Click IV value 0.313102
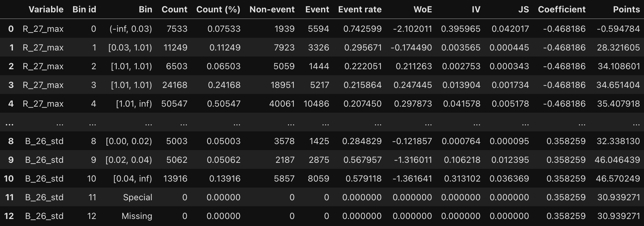The width and height of the screenshot is (644, 226). [x=462, y=179]
